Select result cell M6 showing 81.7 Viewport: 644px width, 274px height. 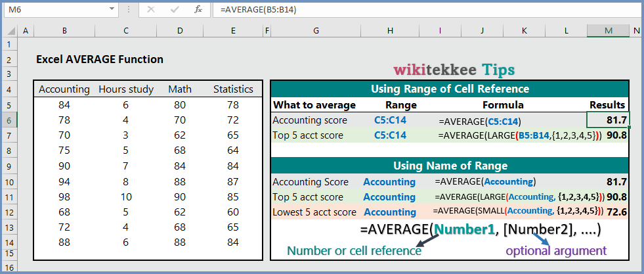click(609, 120)
